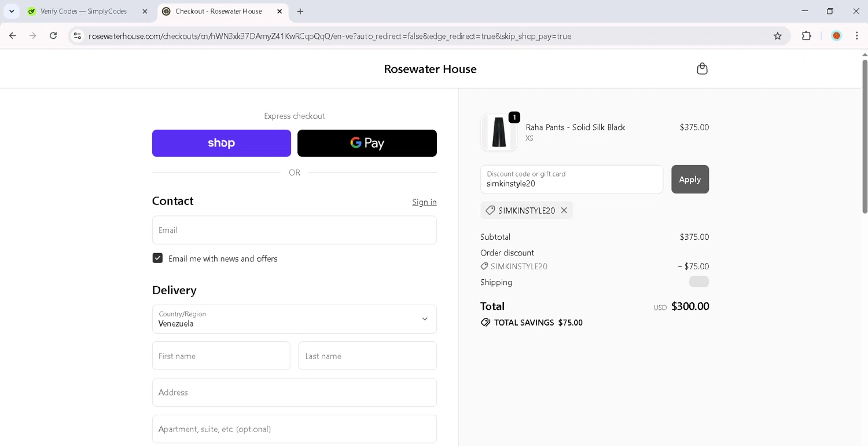Focus the First name field
Screen dimensions: 868x446
click(221, 356)
